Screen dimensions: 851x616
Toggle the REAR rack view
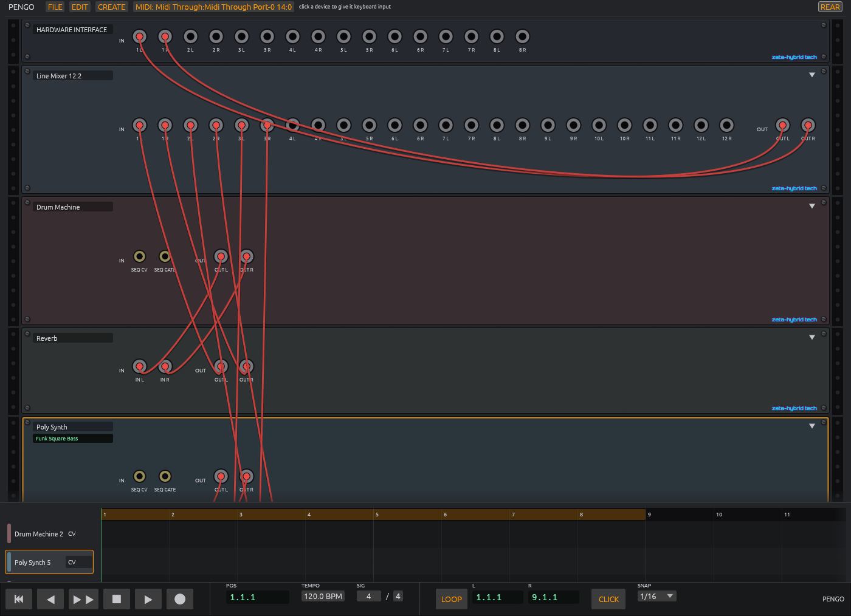(830, 7)
